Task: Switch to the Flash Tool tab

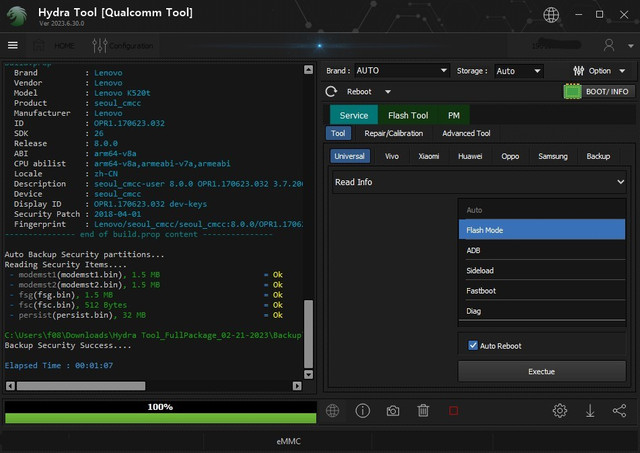Action: click(408, 116)
